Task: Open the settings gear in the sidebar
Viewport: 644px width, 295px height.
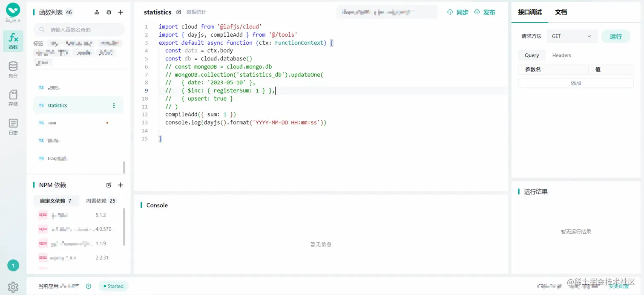Action: coord(13,287)
